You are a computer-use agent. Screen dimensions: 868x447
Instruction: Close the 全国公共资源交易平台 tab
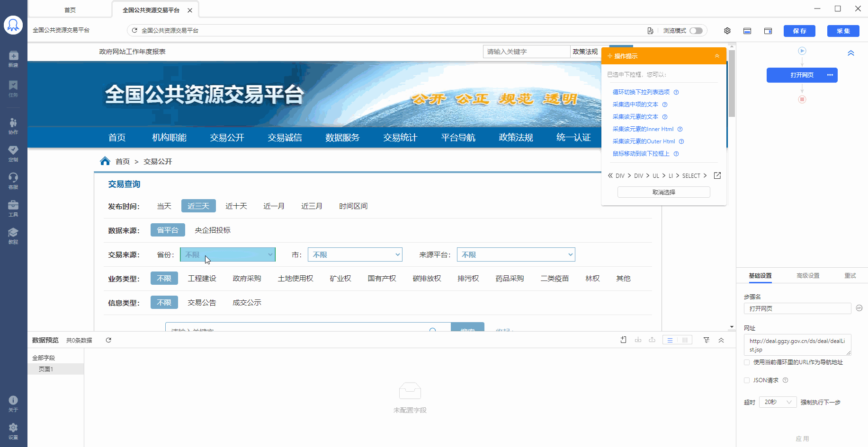pyautogui.click(x=190, y=10)
